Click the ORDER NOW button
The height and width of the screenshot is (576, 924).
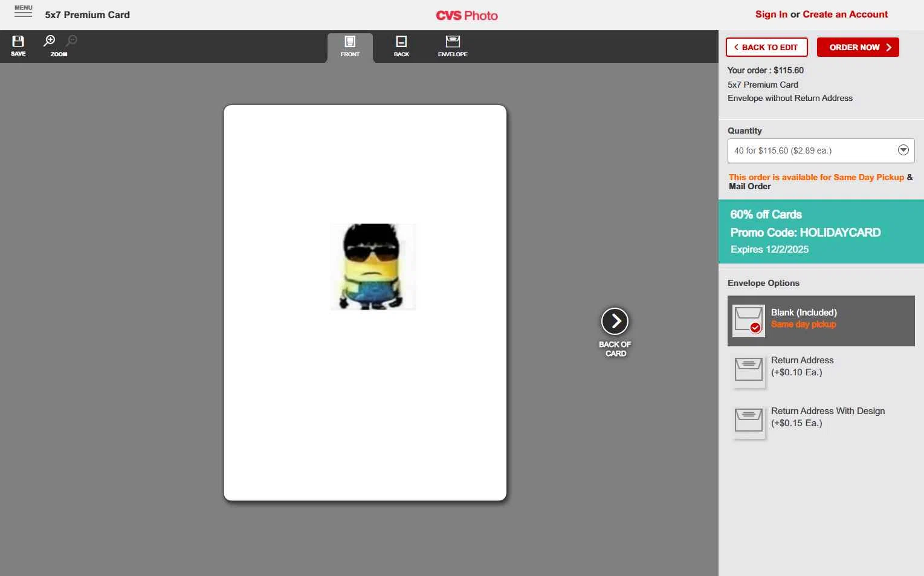(x=858, y=47)
